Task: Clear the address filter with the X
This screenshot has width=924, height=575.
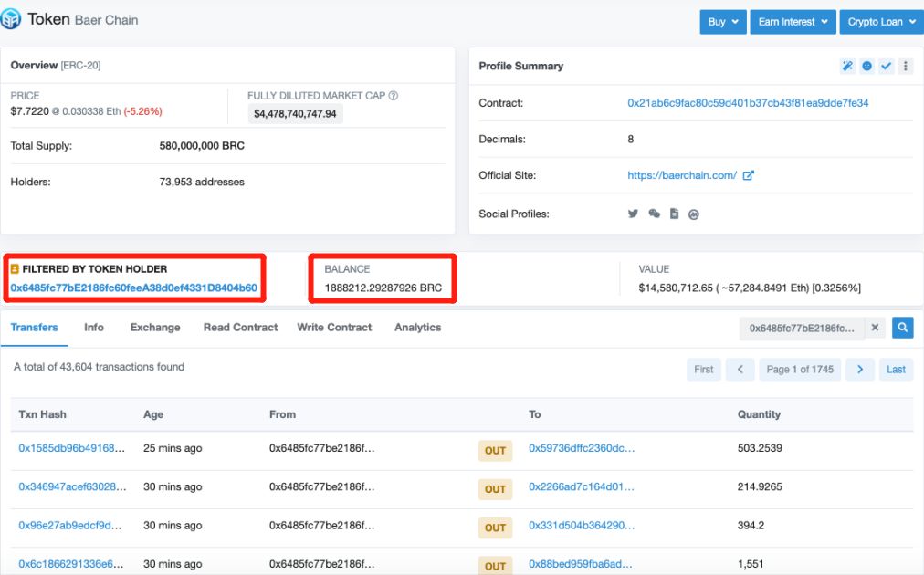Action: coord(875,328)
